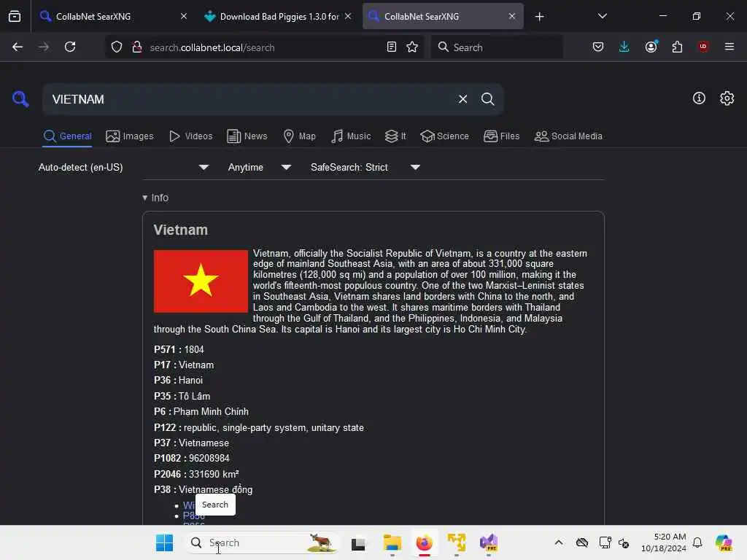Open the taskbar clock showing 5:20 AM
Screen dimensions: 747x560
click(663, 542)
